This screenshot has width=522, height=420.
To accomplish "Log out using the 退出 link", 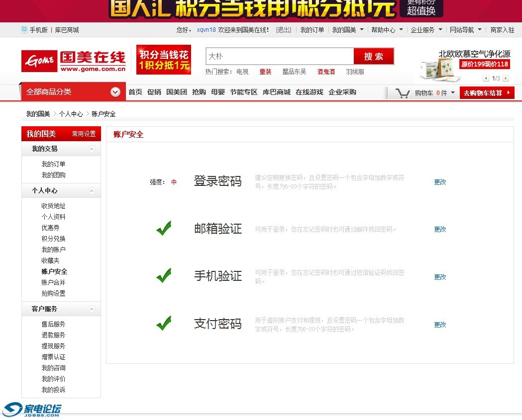I will click(283, 30).
